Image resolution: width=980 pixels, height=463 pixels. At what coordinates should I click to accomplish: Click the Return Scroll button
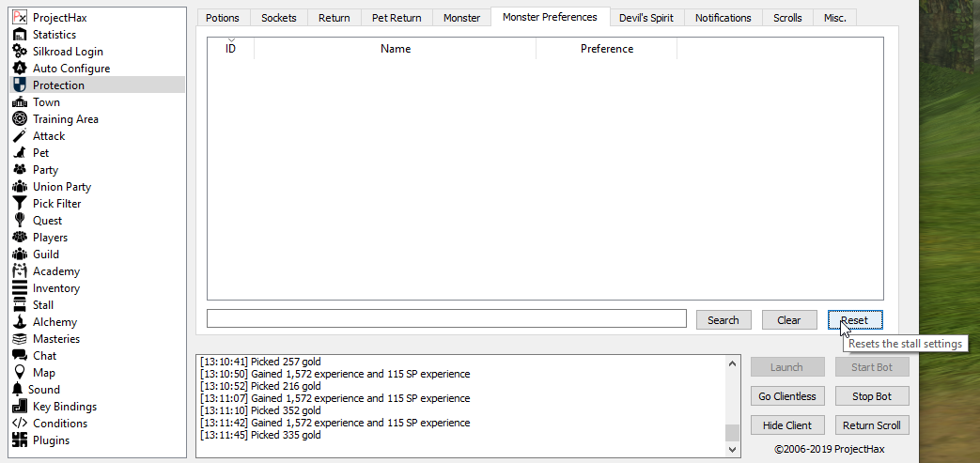pyautogui.click(x=871, y=425)
